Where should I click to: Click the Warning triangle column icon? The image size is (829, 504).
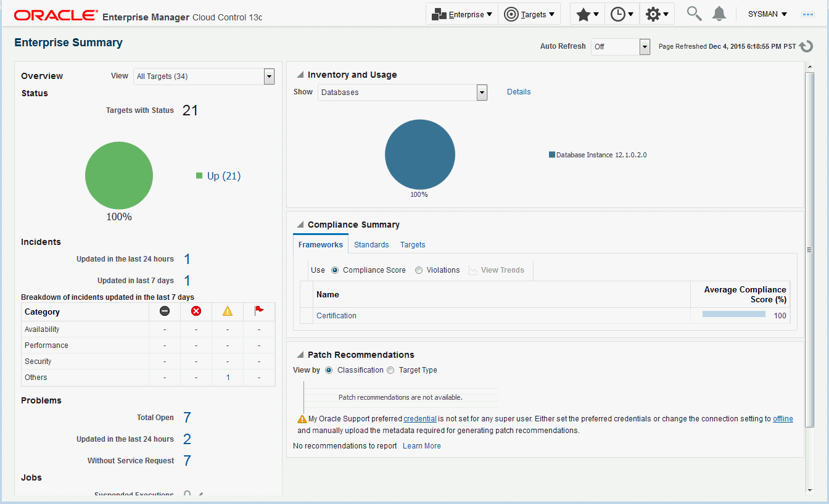[228, 311]
